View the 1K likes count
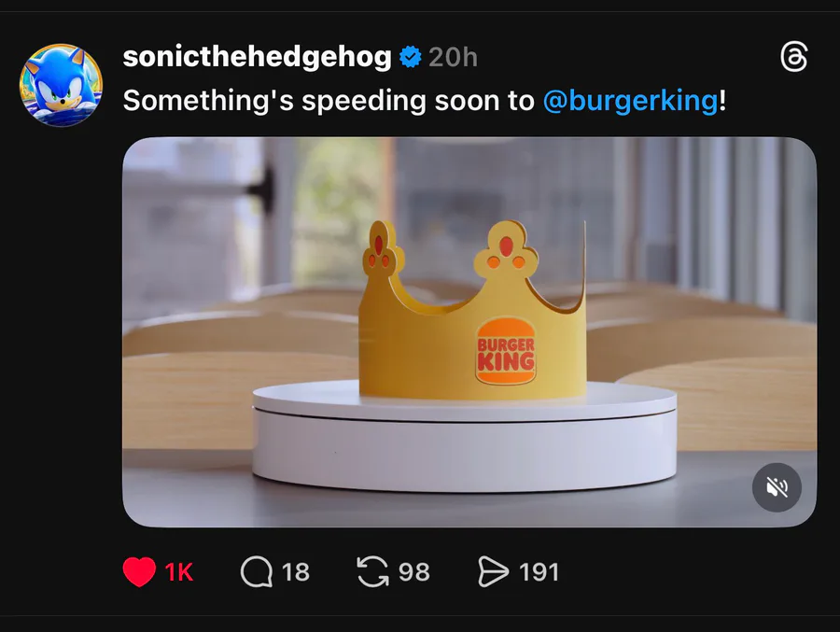840x632 pixels. click(179, 571)
